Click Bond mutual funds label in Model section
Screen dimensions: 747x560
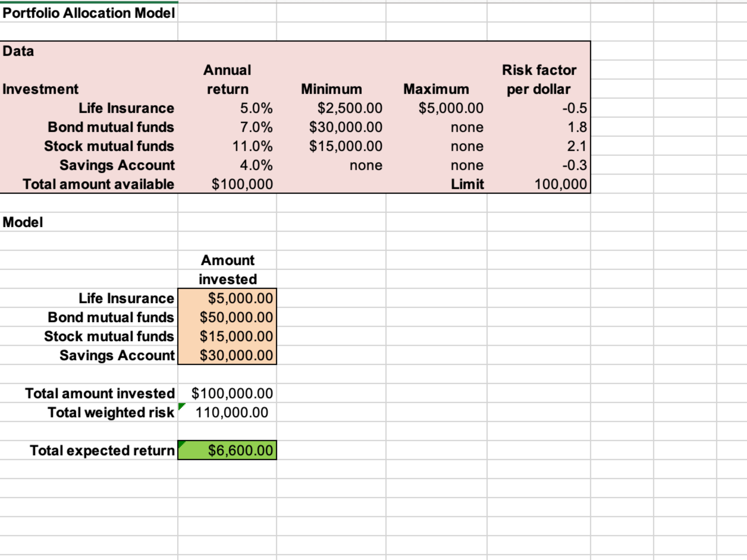[89, 317]
